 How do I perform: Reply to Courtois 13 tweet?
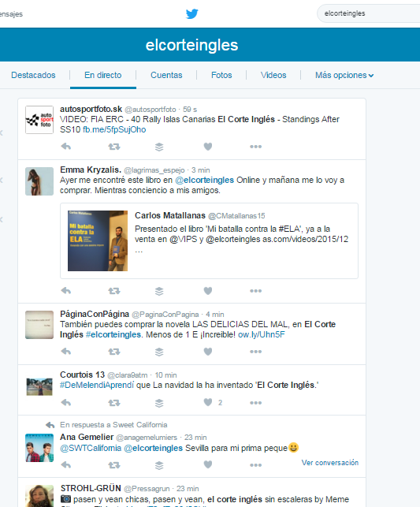click(66, 403)
